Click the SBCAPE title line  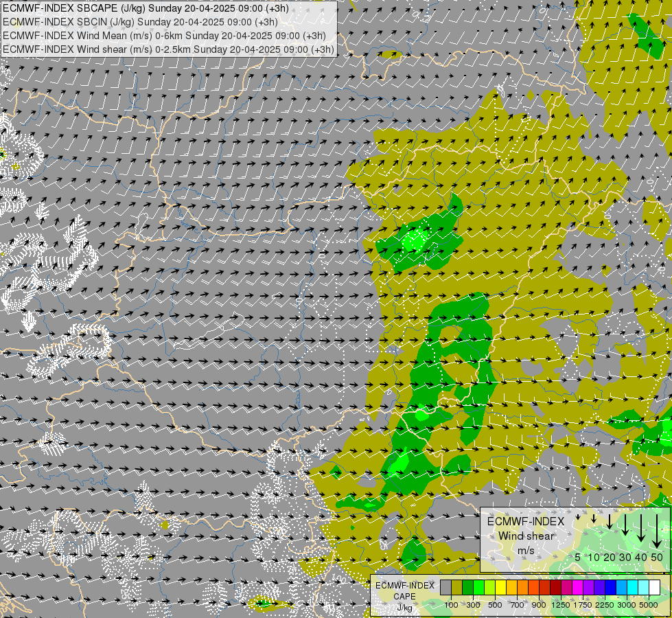click(146, 8)
